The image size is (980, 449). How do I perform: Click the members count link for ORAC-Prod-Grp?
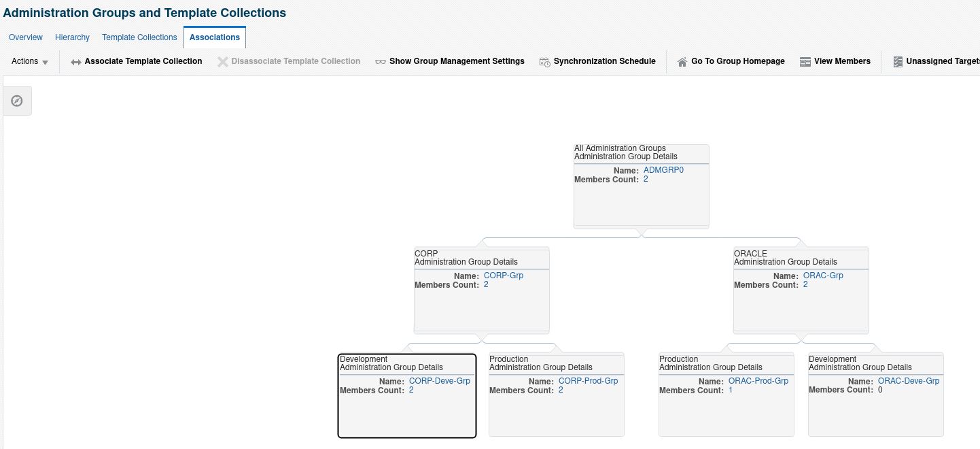(730, 390)
